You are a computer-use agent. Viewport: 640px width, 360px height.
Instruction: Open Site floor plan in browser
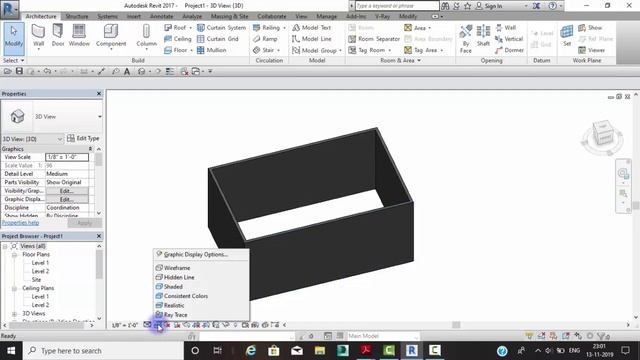click(36, 280)
